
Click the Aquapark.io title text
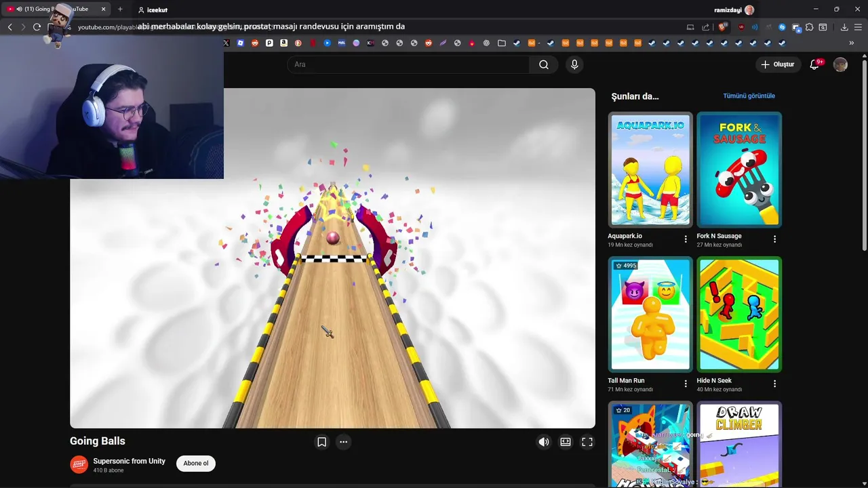[x=625, y=236]
